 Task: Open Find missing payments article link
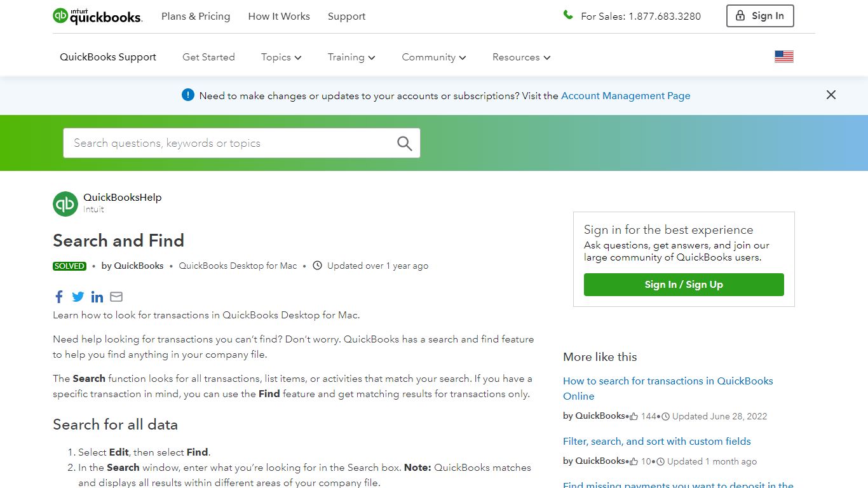678,484
